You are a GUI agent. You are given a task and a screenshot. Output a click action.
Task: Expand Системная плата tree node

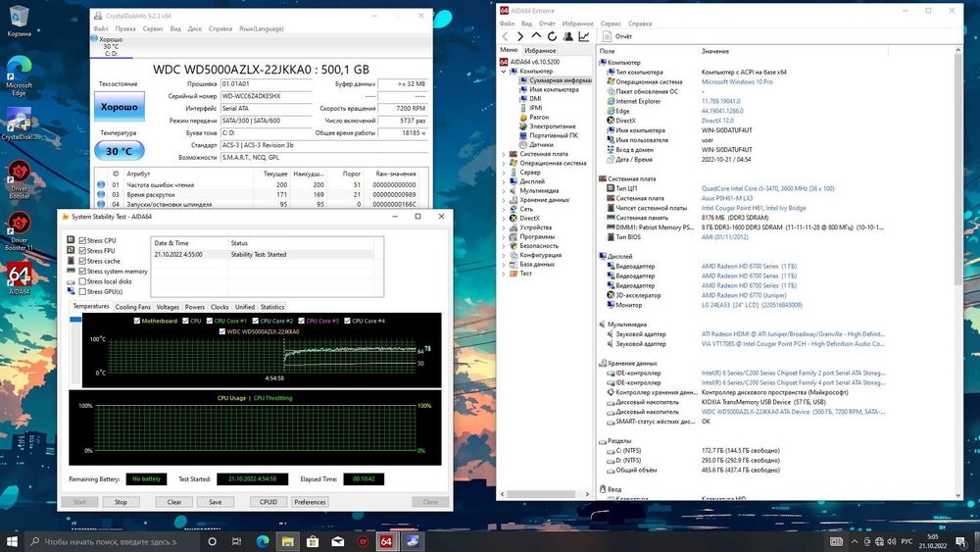(504, 154)
